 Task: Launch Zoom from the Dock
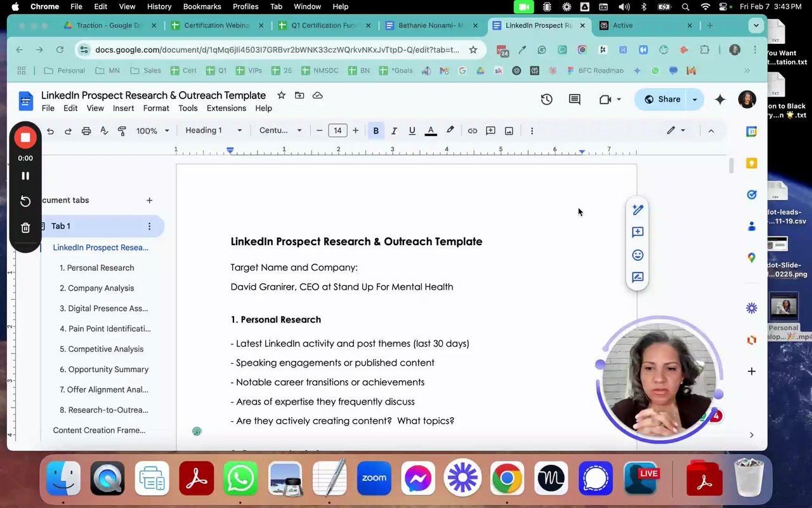click(x=374, y=478)
